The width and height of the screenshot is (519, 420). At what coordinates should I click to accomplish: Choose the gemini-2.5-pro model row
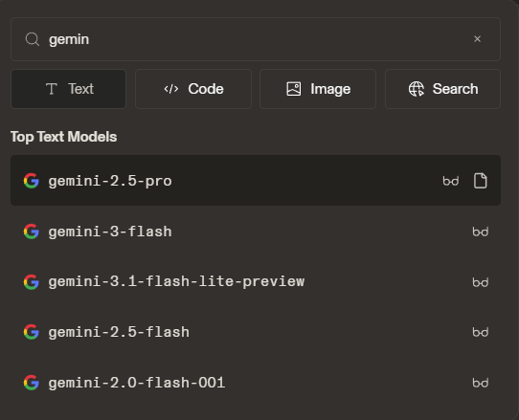tap(256, 181)
